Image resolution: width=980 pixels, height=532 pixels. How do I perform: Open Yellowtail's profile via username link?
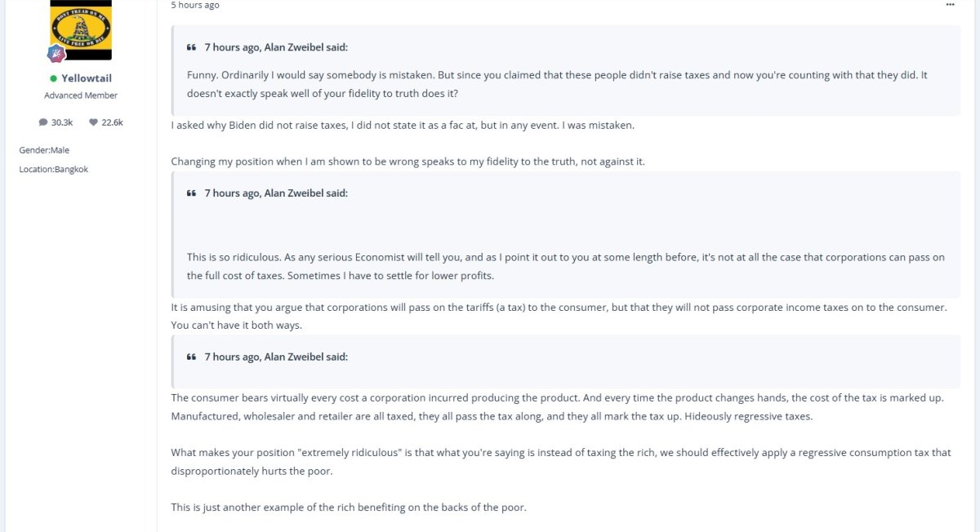(x=87, y=78)
